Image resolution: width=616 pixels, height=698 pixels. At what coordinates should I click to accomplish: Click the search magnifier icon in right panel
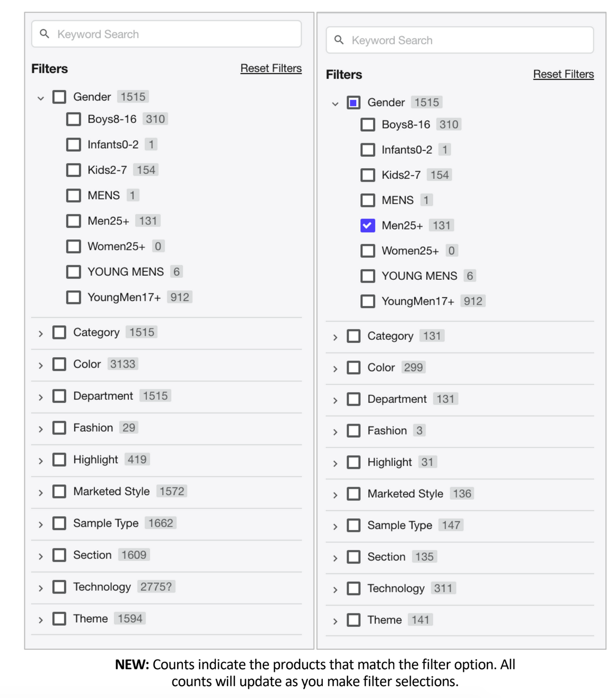(x=339, y=40)
